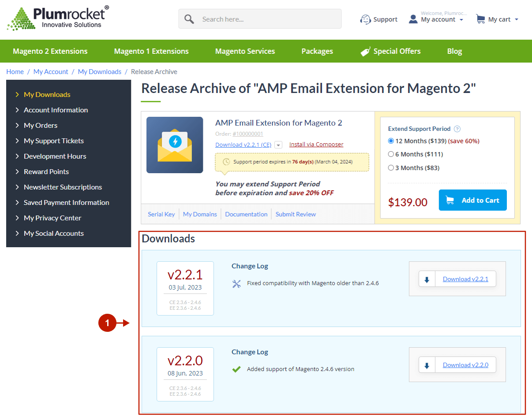Click the Submit Review link
This screenshot has height=416, width=532.
296,214
